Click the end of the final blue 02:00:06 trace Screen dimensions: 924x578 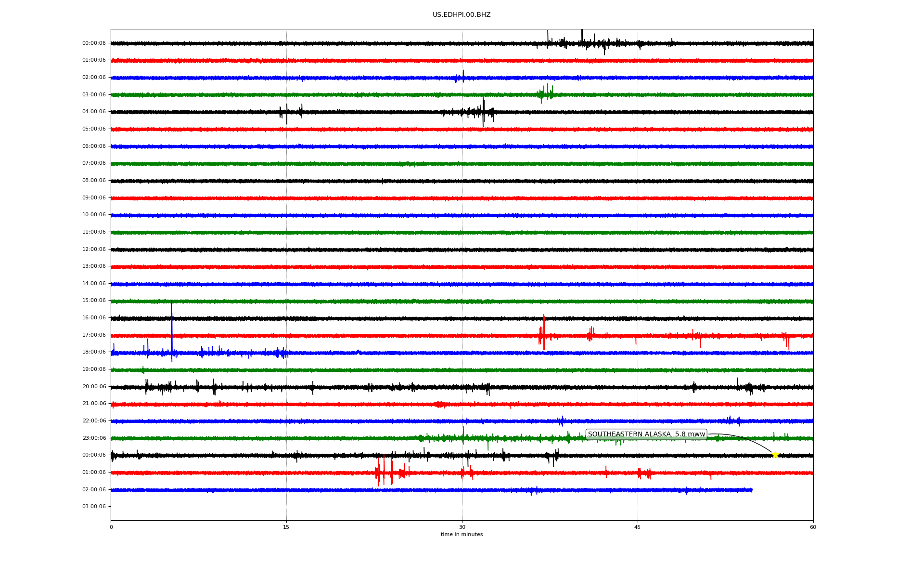pos(752,490)
